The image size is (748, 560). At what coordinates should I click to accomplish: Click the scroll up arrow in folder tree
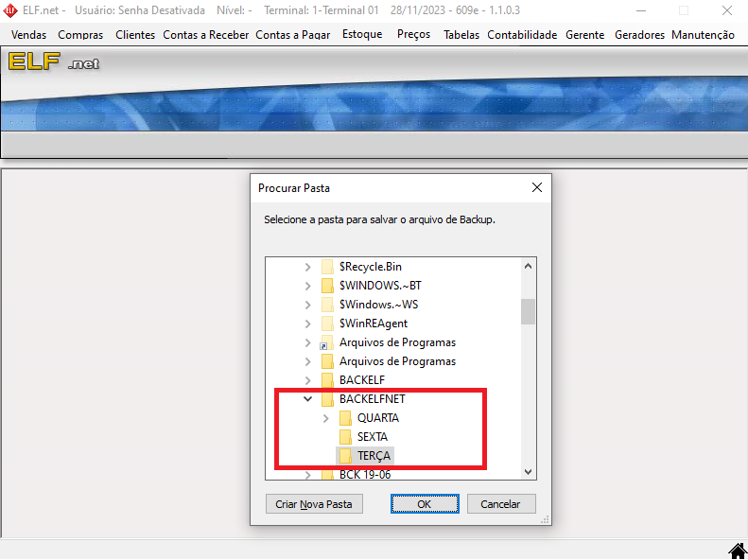528,266
